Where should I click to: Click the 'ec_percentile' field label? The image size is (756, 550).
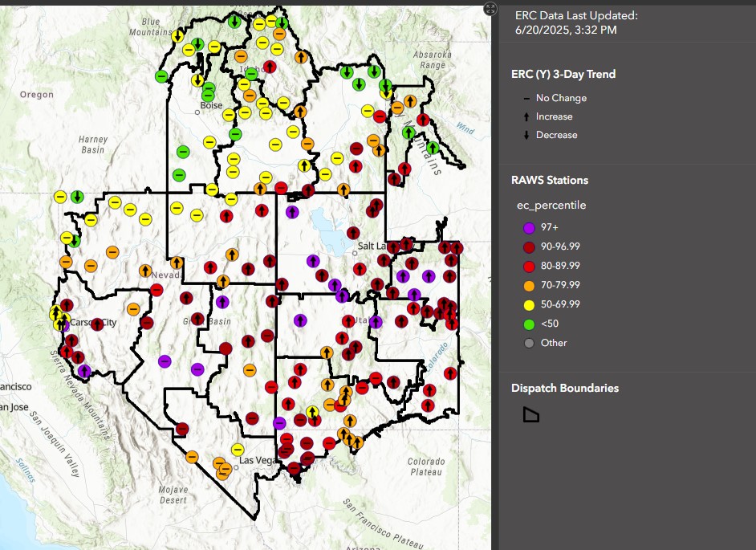(x=551, y=205)
